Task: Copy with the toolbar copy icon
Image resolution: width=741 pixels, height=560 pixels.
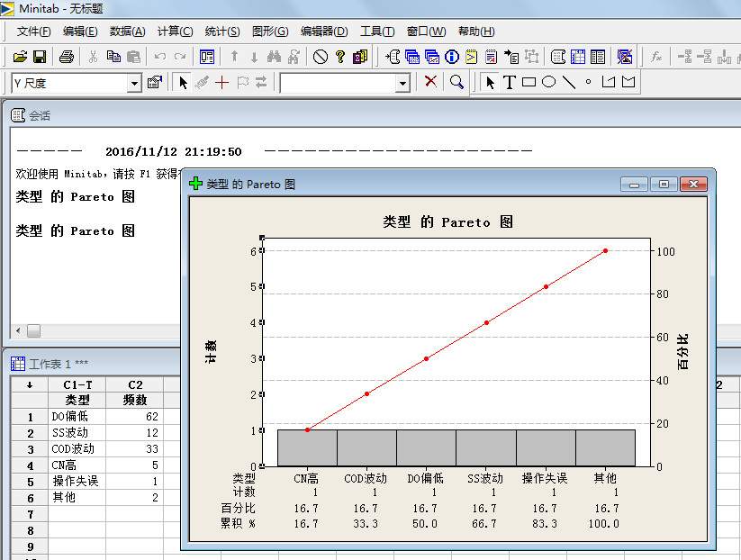Action: 113,58
